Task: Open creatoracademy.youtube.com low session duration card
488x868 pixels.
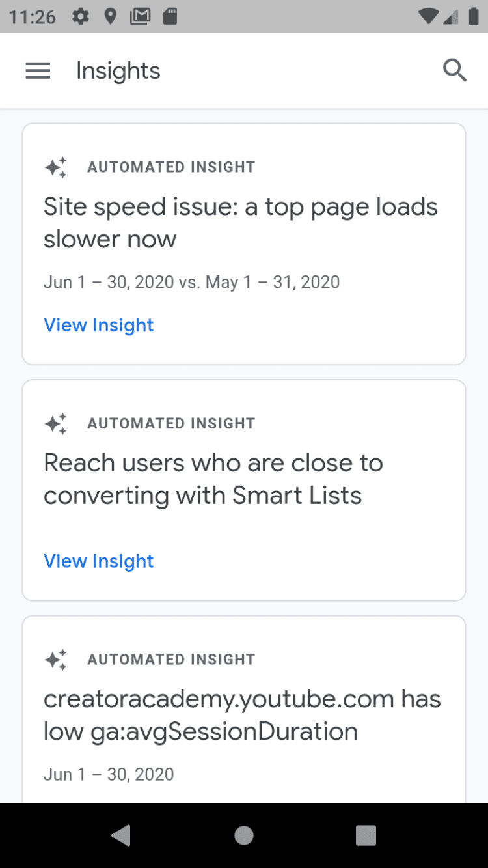Action: click(242, 715)
